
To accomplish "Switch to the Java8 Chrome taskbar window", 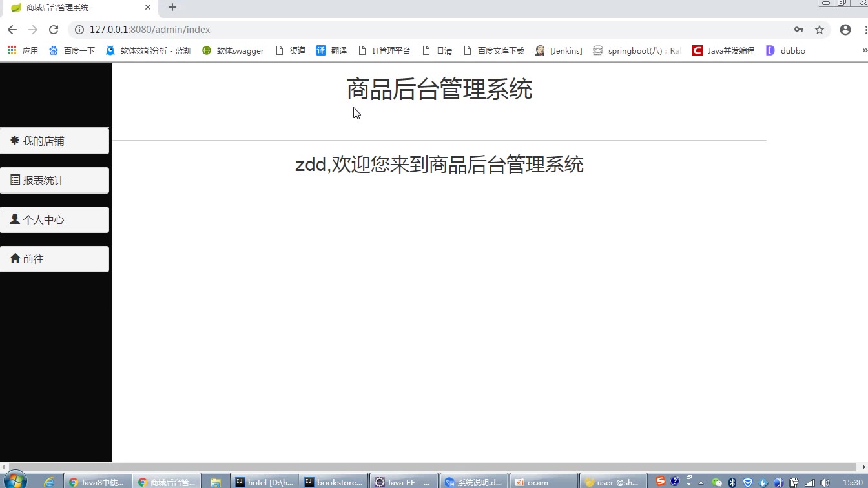I will (x=98, y=482).
